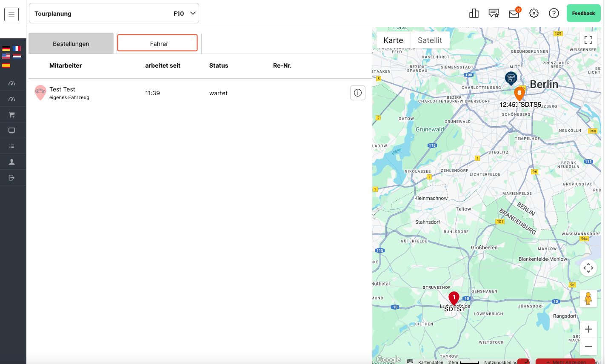
Task: Click the blue store marker on map
Action: coord(511,78)
